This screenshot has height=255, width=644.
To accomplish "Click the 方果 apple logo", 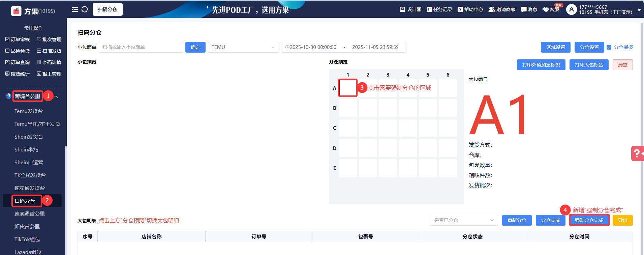I will (16, 11).
